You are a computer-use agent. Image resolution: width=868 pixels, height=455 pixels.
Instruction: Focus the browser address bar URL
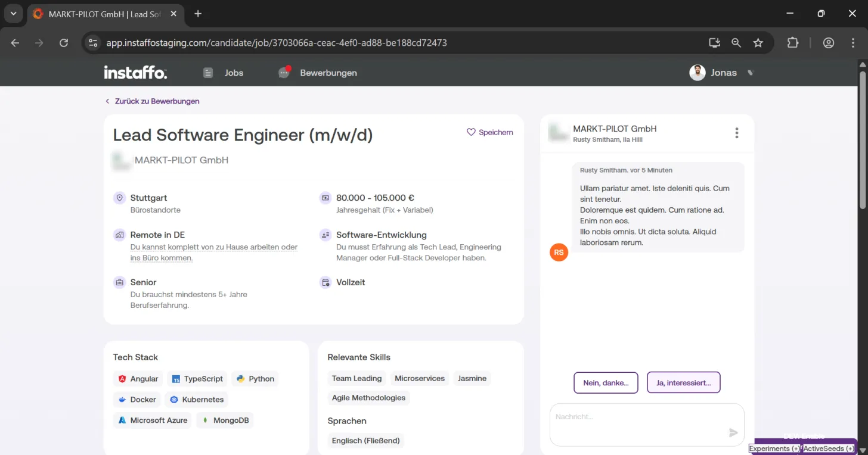click(x=277, y=43)
